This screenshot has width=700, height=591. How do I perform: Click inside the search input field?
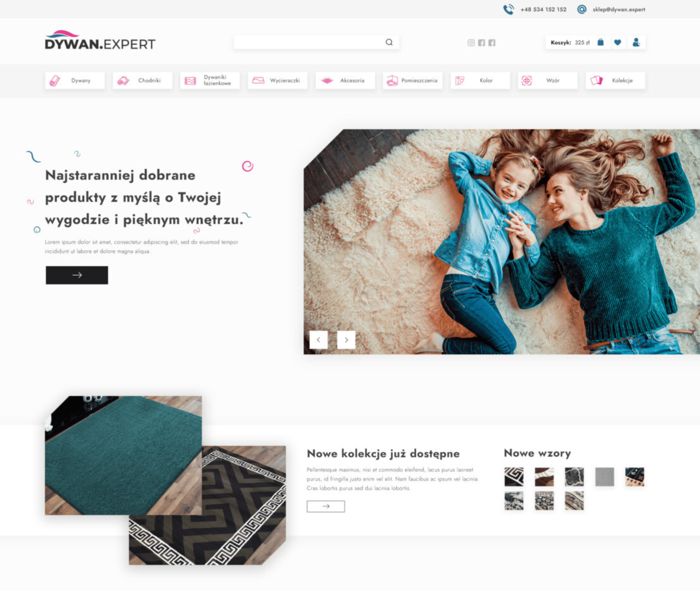308,42
